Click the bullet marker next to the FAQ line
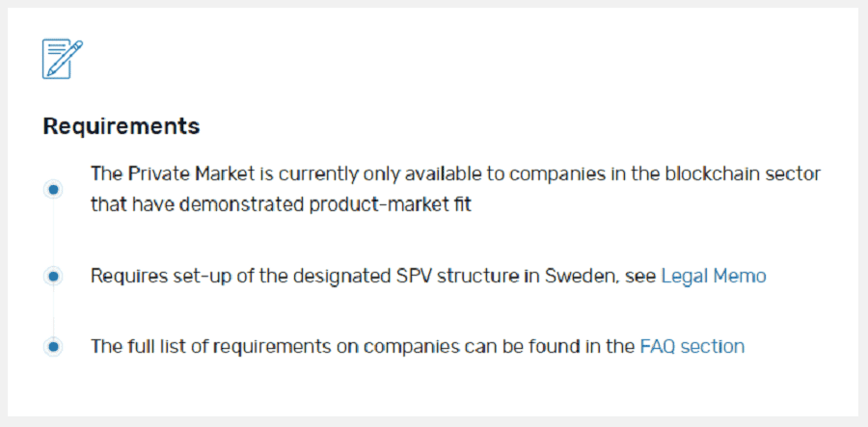Screen dimensions: 868x427 53,347
